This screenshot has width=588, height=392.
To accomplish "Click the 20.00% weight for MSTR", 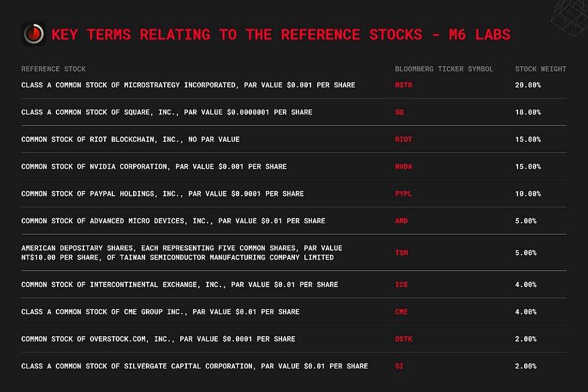I will (x=528, y=85).
